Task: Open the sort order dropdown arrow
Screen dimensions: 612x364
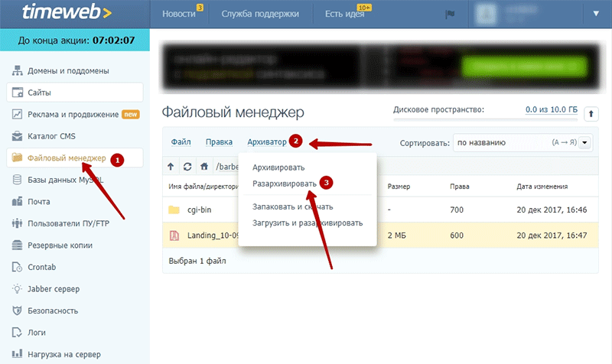Action: point(584,143)
